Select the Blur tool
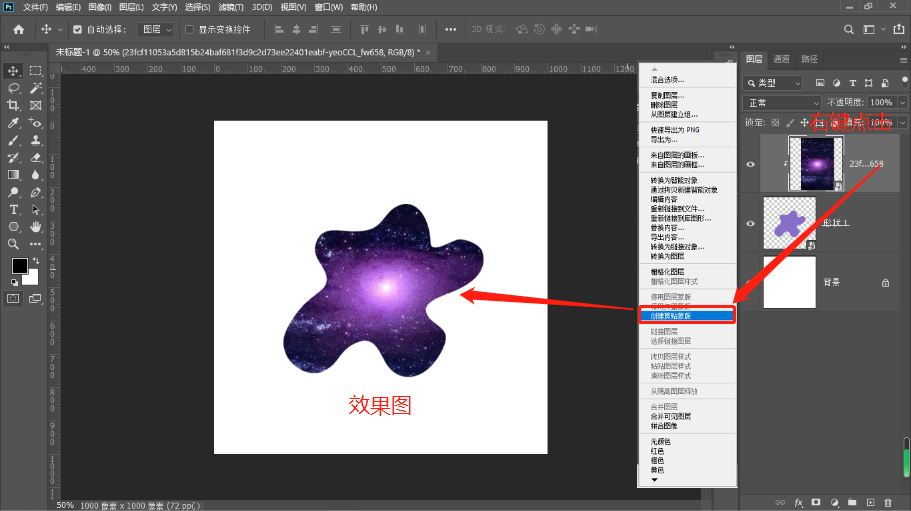Image resolution: width=911 pixels, height=511 pixels. (x=35, y=175)
